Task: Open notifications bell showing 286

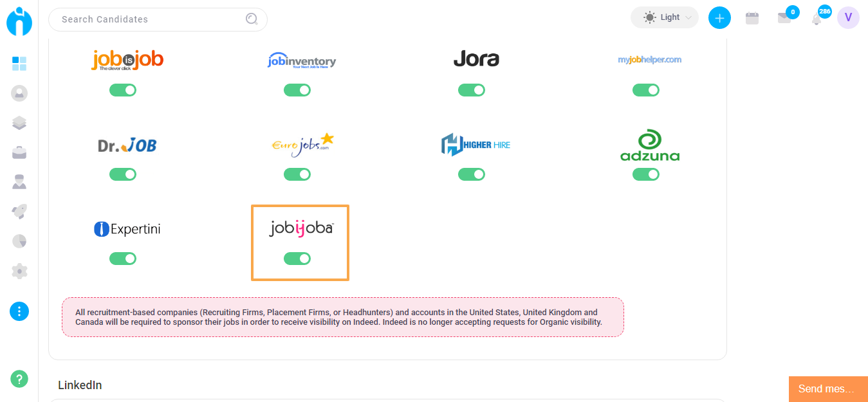Action: pyautogui.click(x=817, y=18)
